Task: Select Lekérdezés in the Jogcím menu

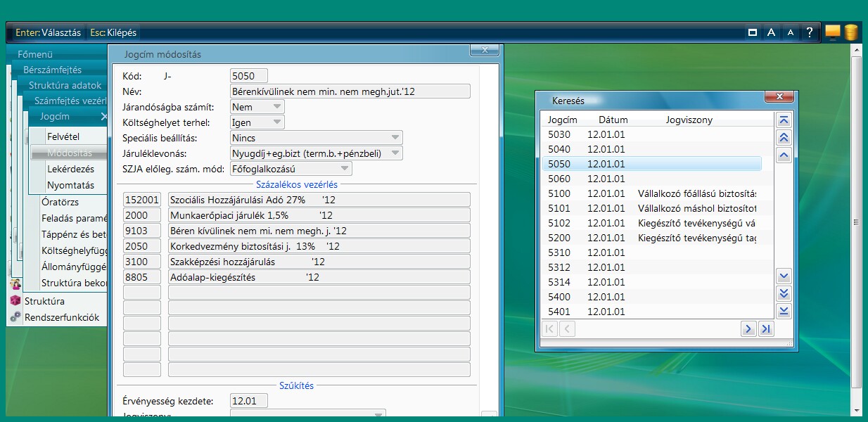Action: [70, 170]
